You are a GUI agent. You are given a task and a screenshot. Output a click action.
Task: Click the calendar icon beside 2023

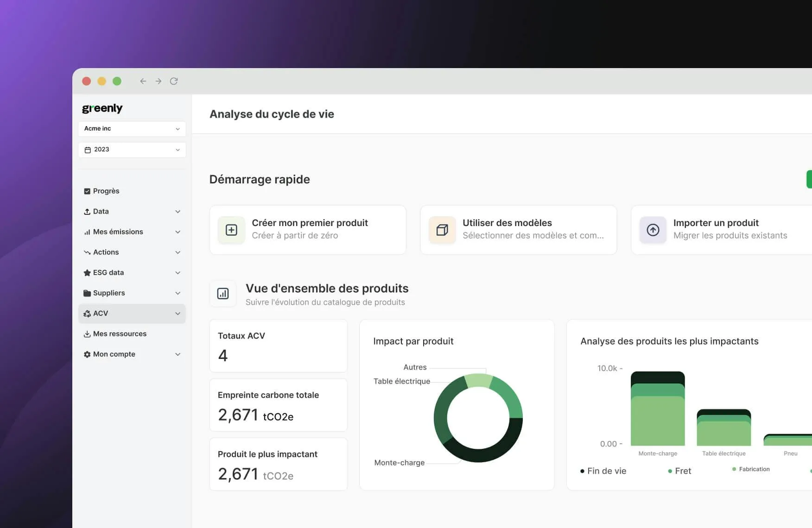[x=88, y=150]
